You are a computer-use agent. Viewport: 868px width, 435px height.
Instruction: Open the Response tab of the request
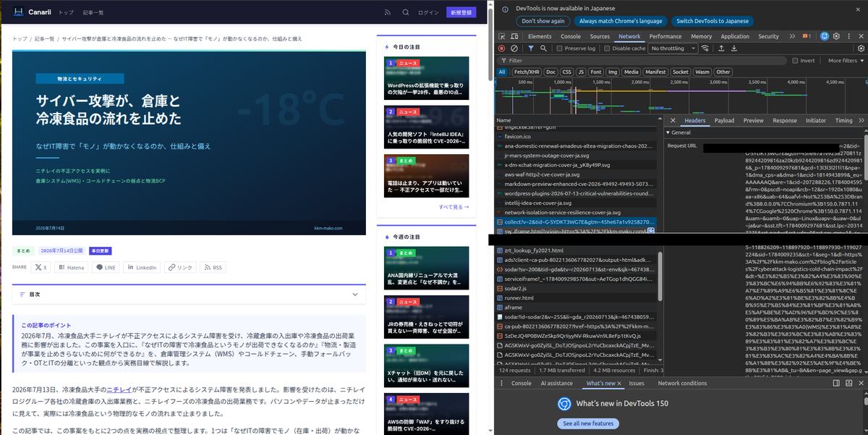pyautogui.click(x=784, y=121)
